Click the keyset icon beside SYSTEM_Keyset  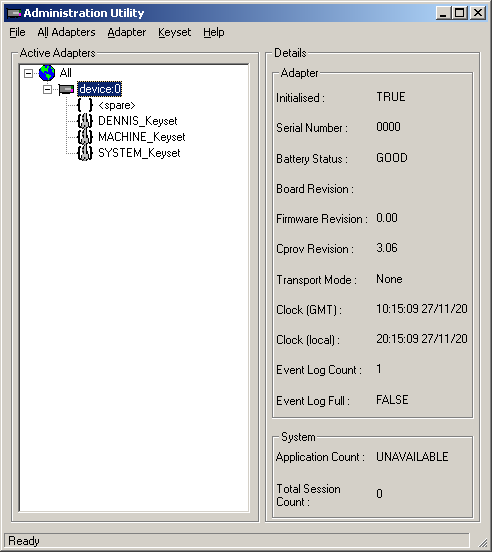(85, 153)
